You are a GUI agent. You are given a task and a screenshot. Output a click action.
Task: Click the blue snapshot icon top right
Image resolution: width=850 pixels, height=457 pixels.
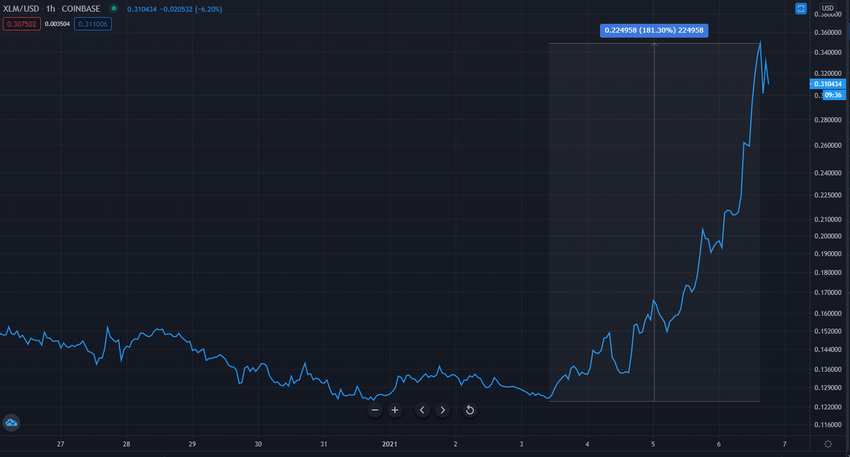(801, 8)
